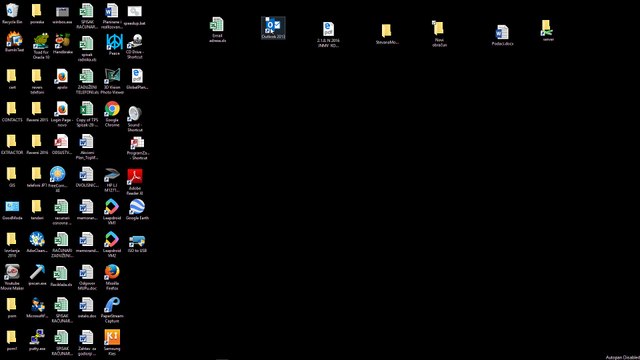Select the Outlook 2013 shortcut
The width and height of the screenshot is (640, 360).
tap(273, 28)
